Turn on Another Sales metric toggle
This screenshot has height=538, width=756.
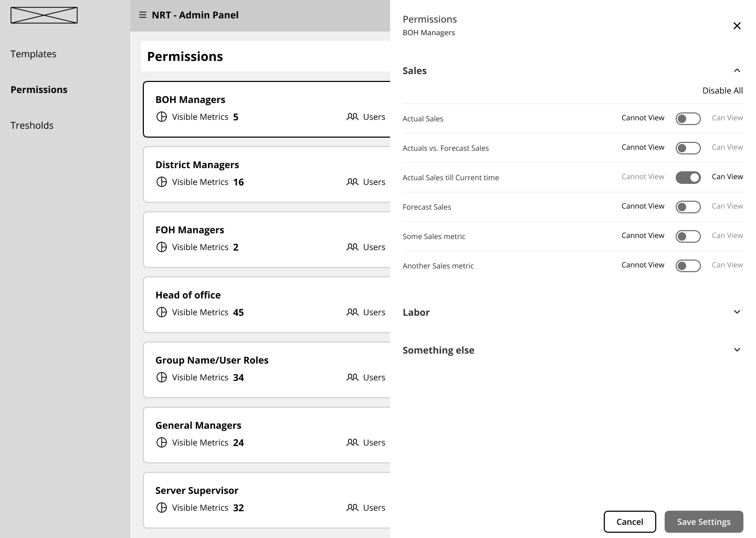point(688,266)
